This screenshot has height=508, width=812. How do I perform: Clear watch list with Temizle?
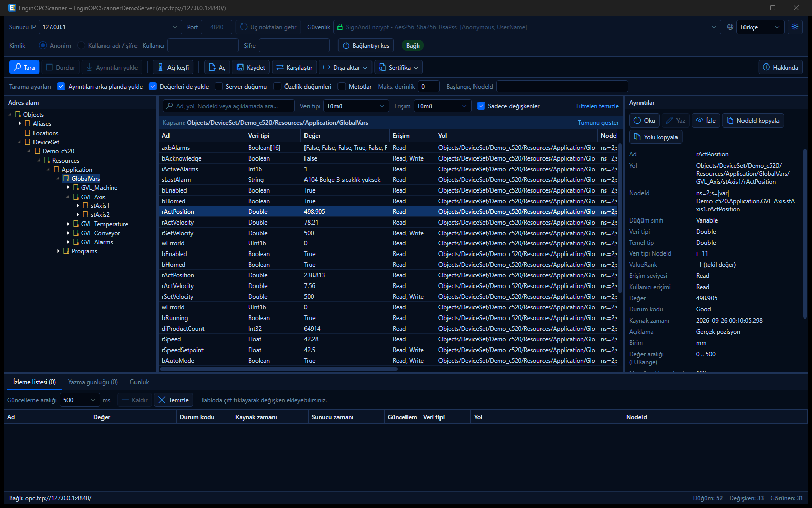click(x=174, y=400)
